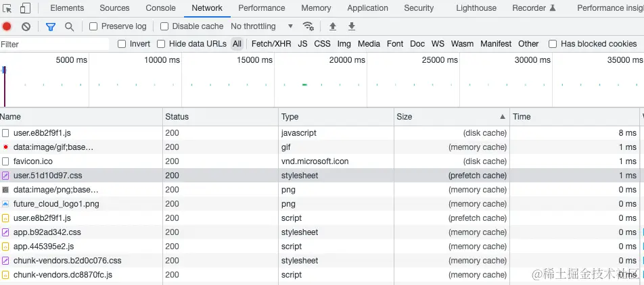Export HAR file with download arrow
The height and width of the screenshot is (285, 644).
click(x=352, y=26)
